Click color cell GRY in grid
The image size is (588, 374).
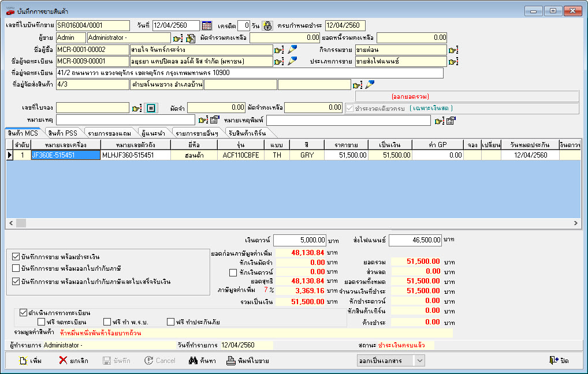coord(307,155)
